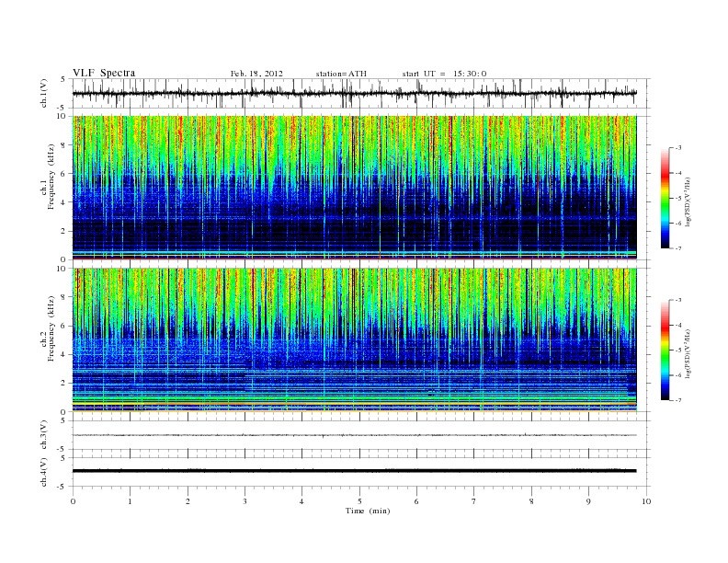Viewport: 728px width, 563px height.
Task: Click the "5" tick on the bottom time axis
Action: point(359,501)
